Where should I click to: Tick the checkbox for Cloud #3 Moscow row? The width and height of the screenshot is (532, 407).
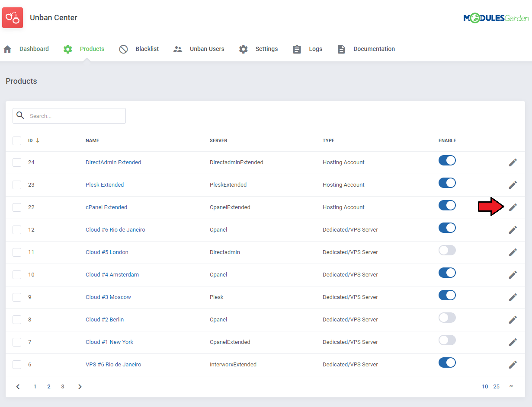[x=17, y=297]
